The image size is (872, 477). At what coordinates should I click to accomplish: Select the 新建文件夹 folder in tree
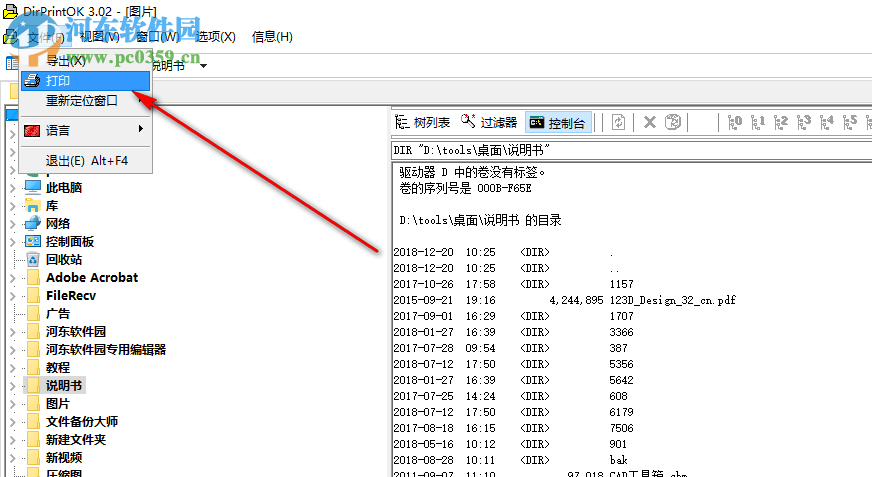click(76, 440)
